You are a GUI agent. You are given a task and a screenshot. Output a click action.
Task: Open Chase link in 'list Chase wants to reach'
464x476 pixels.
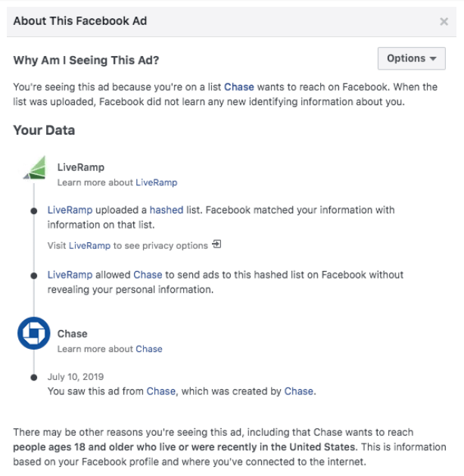(238, 87)
